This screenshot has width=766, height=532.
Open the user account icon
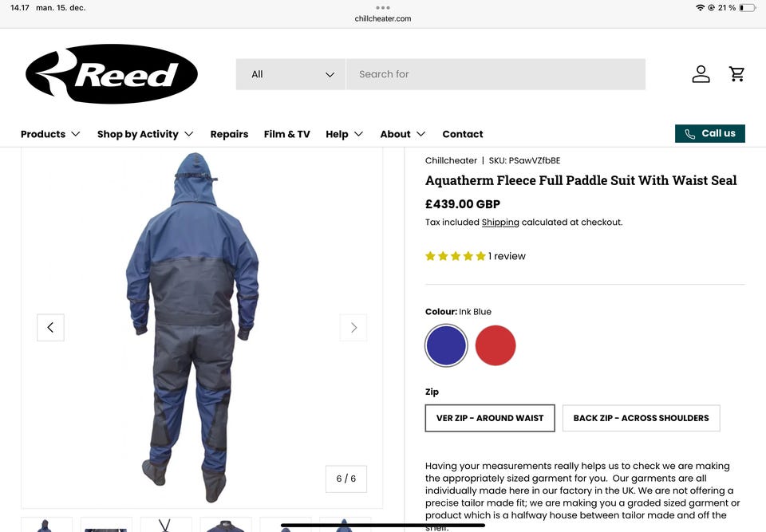(701, 74)
